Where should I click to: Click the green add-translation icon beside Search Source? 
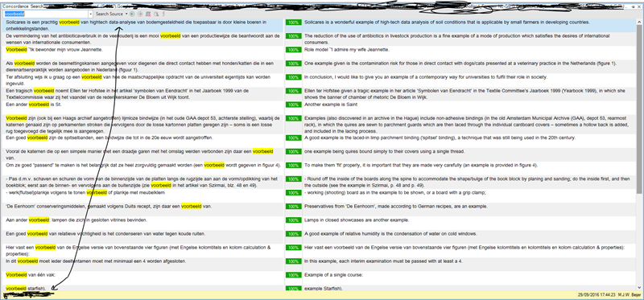click(132, 14)
